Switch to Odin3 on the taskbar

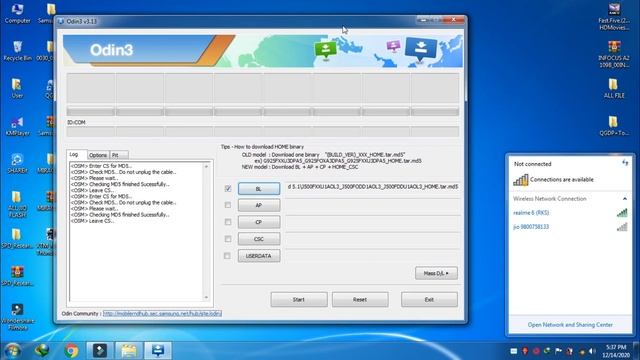158,351
